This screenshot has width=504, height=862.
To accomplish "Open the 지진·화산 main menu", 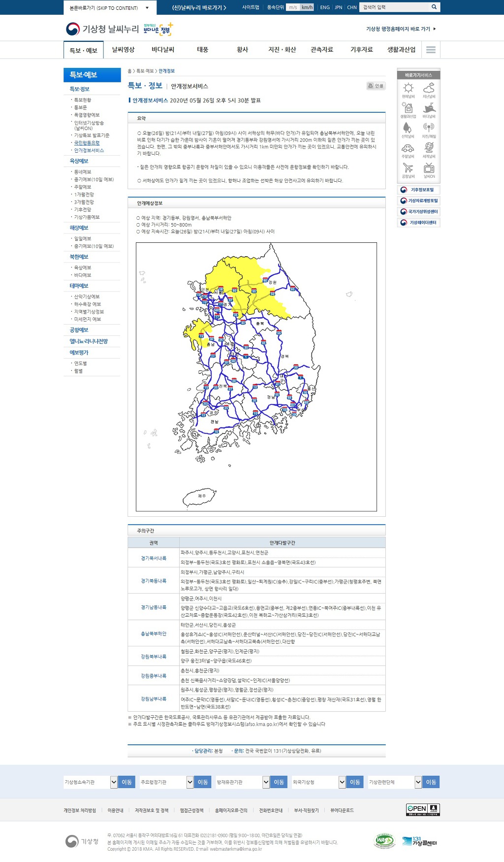I will pos(282,50).
